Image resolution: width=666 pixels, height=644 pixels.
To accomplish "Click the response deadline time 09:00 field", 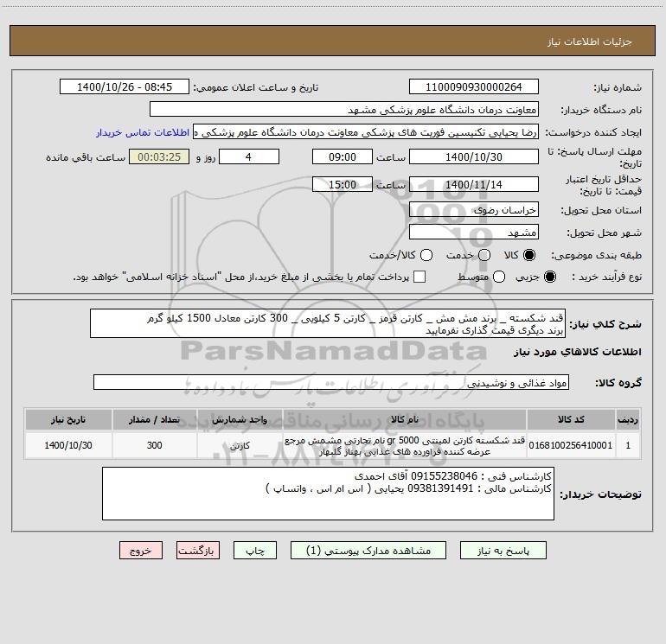I will 343,157.
